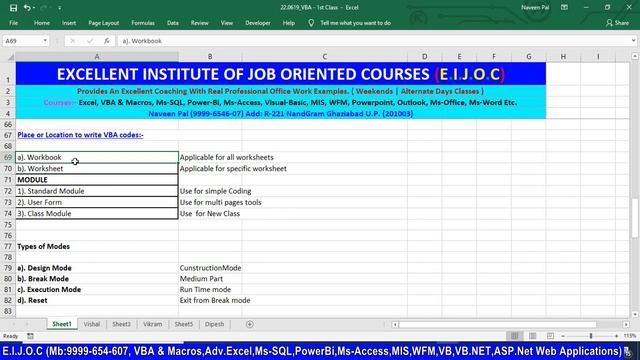The height and width of the screenshot is (360, 640).
Task: Click the Share button
Action: coord(618,23)
